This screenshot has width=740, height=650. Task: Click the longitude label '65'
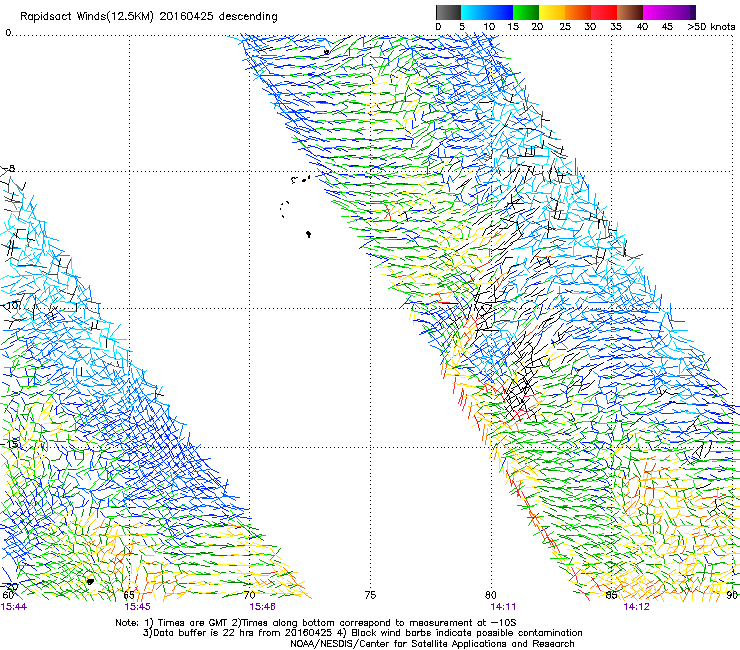pos(129,595)
